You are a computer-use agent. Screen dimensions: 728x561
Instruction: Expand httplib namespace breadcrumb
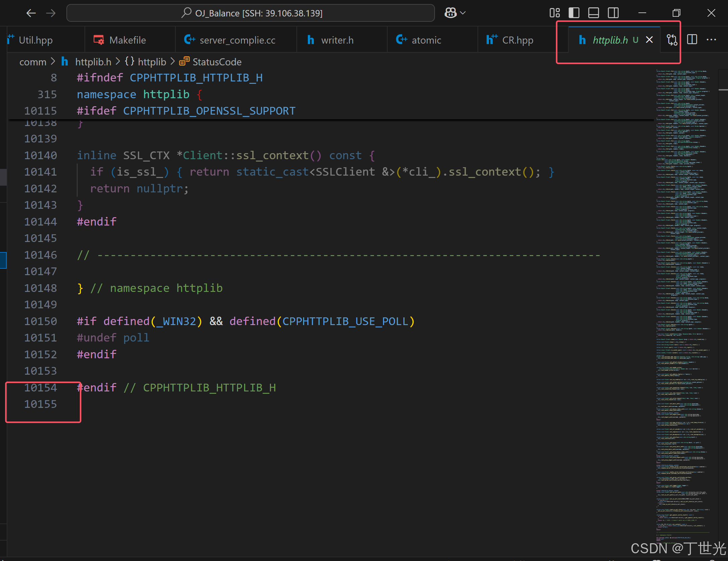point(152,62)
